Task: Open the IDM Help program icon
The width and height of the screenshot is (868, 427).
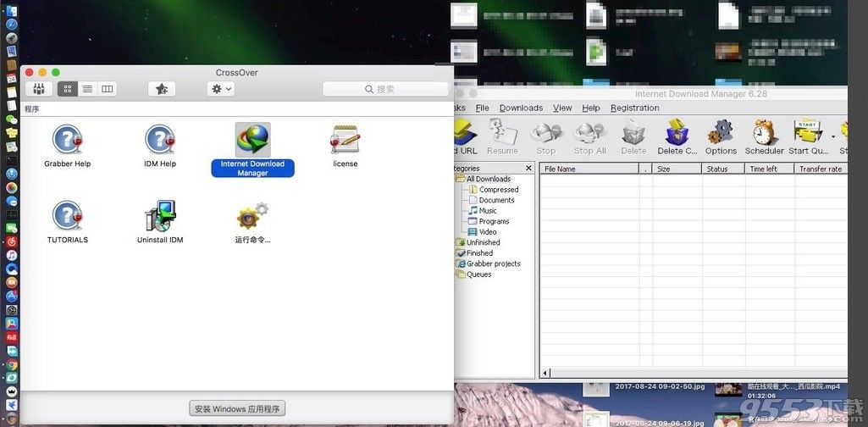Action: [160, 140]
